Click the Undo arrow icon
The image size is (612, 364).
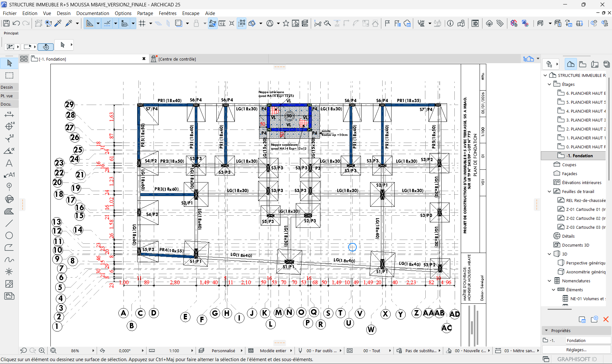pyautogui.click(x=16, y=23)
